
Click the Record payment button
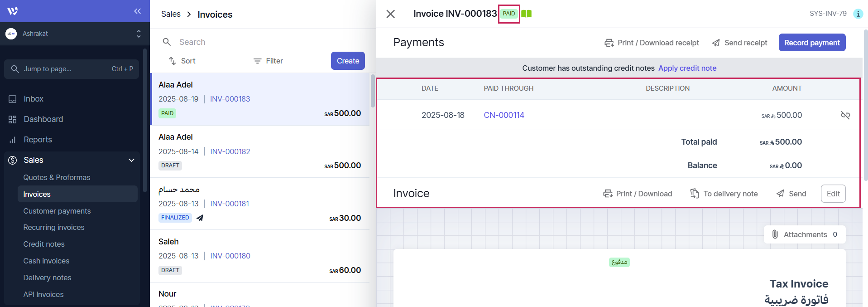click(811, 43)
